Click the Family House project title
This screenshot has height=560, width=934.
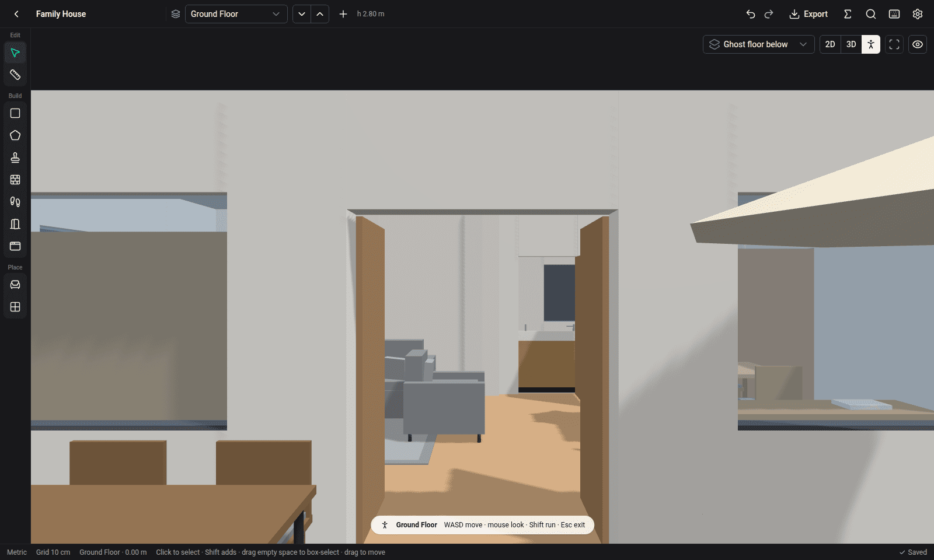click(61, 14)
